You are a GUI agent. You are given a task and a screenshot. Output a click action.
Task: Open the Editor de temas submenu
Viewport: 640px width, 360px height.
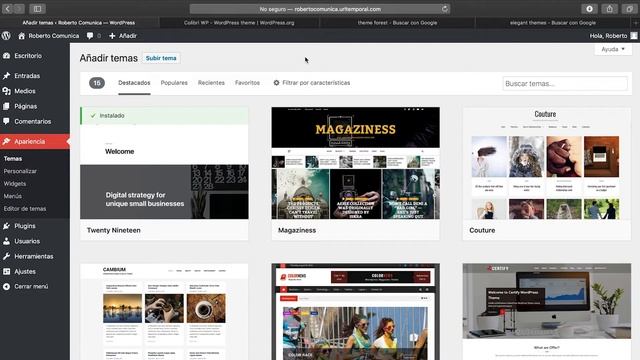[25, 209]
